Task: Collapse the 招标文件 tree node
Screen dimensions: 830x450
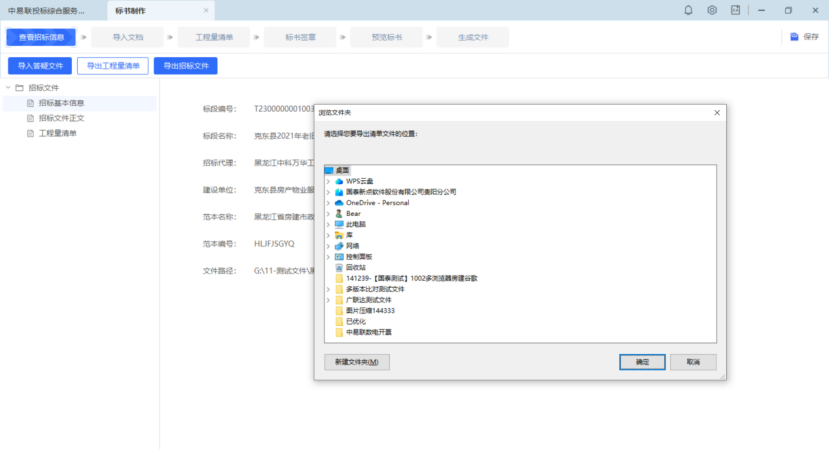Action: pyautogui.click(x=8, y=88)
